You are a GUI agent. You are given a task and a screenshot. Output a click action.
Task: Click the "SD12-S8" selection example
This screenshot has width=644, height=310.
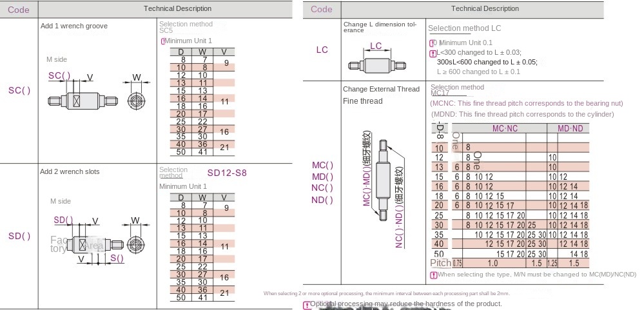(x=227, y=173)
